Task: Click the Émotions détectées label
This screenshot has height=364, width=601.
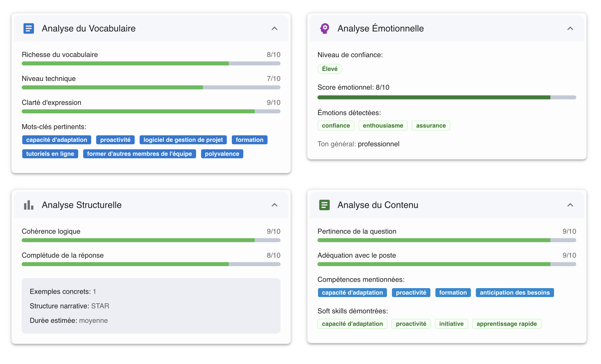Action: [349, 113]
